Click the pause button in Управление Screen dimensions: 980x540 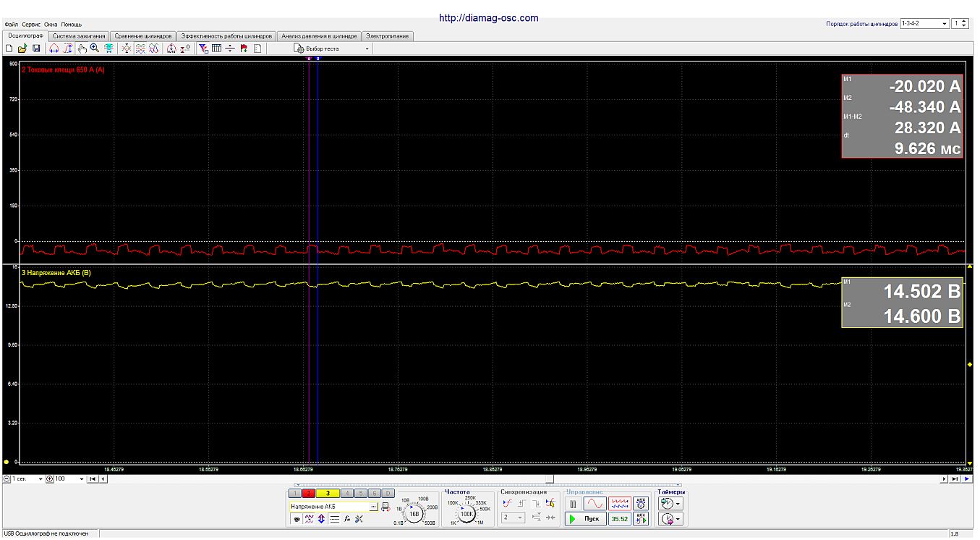[x=573, y=503]
